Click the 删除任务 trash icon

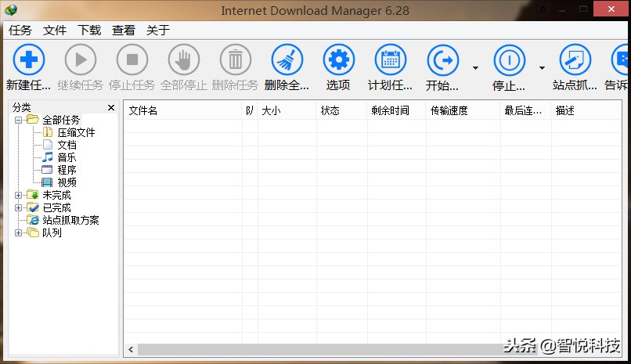pos(236,59)
